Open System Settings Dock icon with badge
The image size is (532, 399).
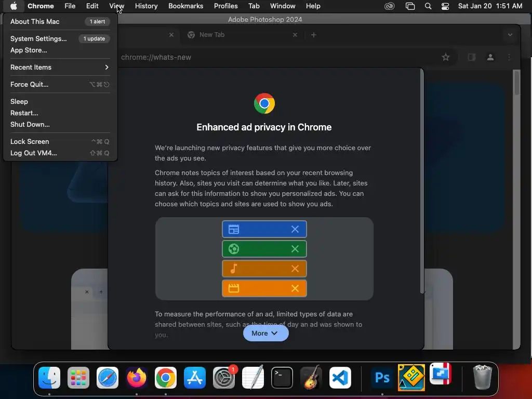pyautogui.click(x=224, y=377)
